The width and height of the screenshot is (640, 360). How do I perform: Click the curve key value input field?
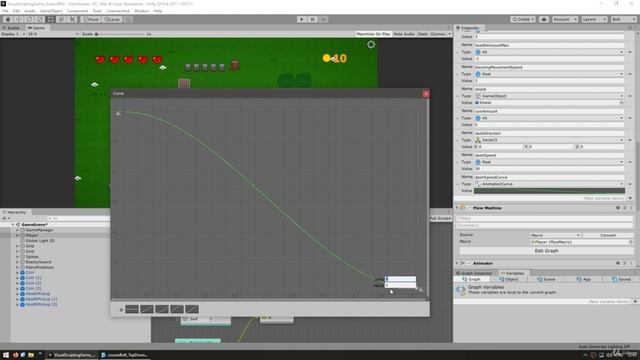(x=400, y=285)
